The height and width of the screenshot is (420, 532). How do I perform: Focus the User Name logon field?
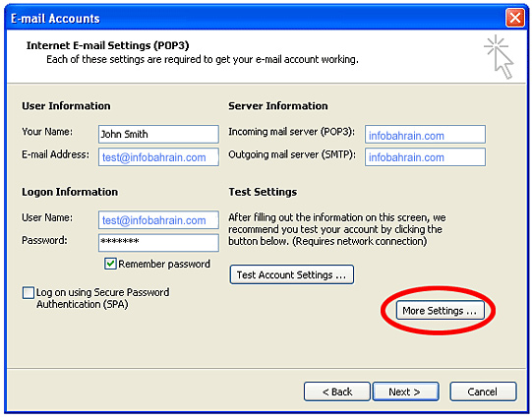tap(158, 220)
